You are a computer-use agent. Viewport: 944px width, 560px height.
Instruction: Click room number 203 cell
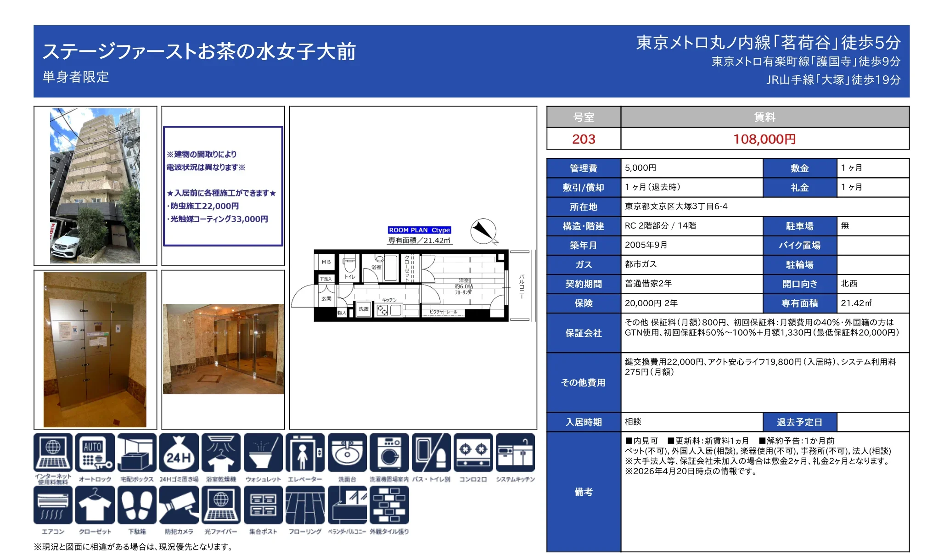(x=584, y=139)
